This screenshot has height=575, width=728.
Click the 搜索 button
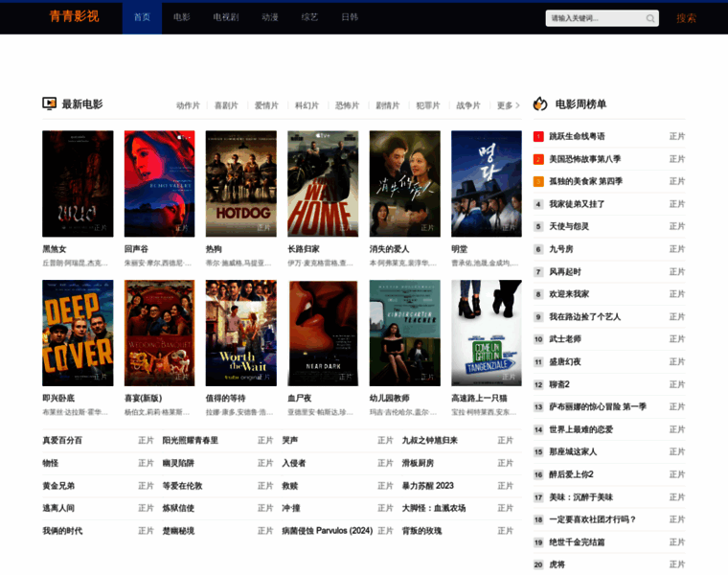(686, 18)
